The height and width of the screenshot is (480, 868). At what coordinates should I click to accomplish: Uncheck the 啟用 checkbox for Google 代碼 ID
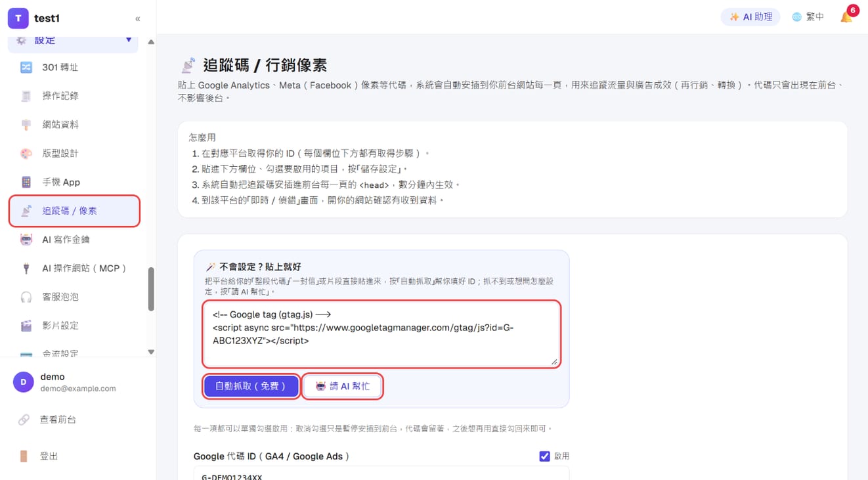click(544, 456)
